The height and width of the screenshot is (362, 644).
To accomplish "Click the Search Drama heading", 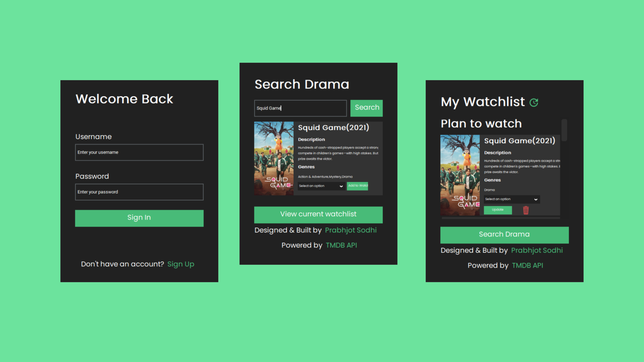I will pyautogui.click(x=302, y=84).
